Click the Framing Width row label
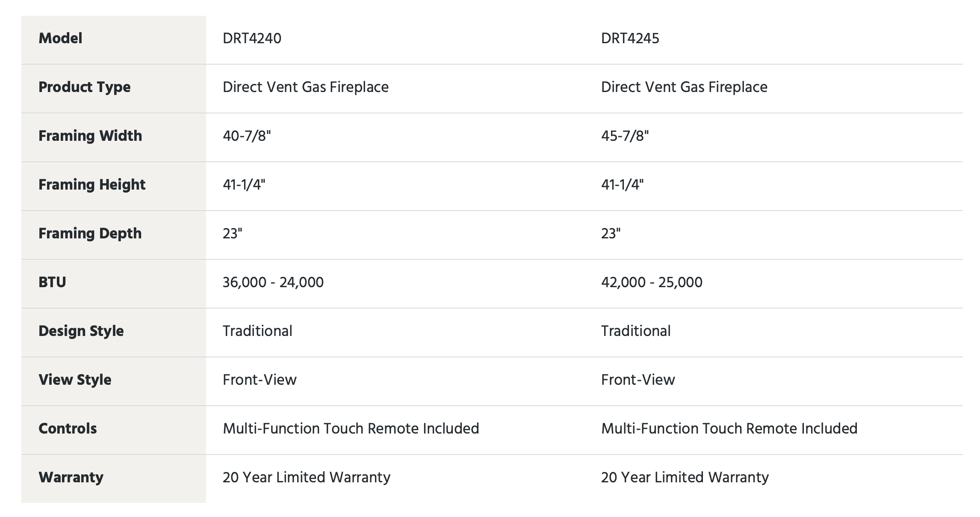 (90, 136)
